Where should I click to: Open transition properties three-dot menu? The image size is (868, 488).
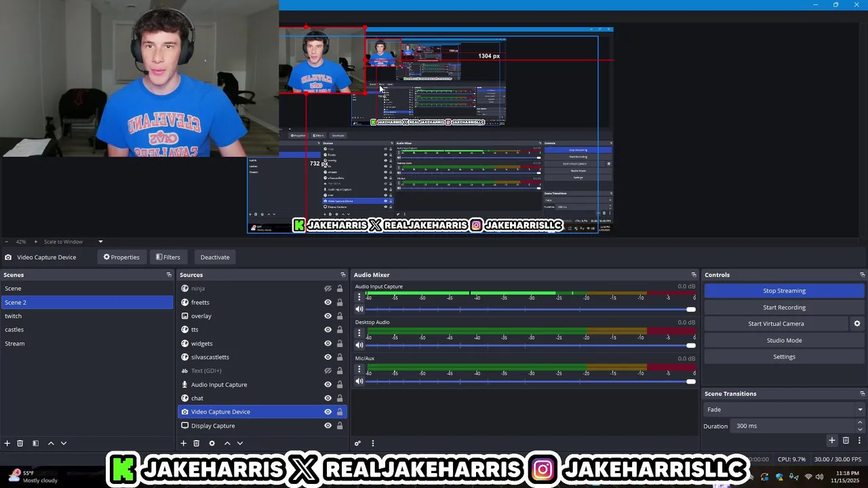[859, 441]
